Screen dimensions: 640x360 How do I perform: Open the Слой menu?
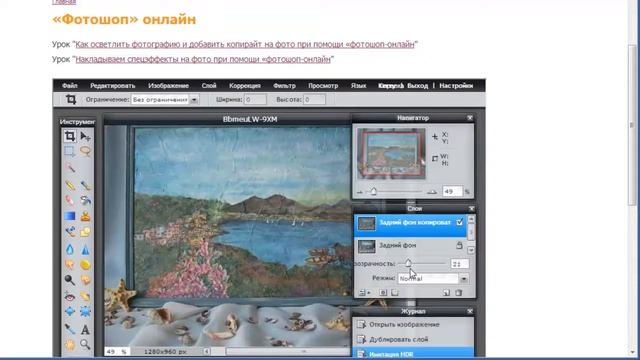pyautogui.click(x=209, y=86)
